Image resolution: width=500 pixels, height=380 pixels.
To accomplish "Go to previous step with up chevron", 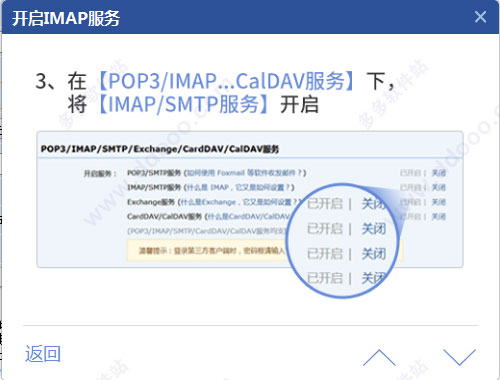I will (379, 358).
